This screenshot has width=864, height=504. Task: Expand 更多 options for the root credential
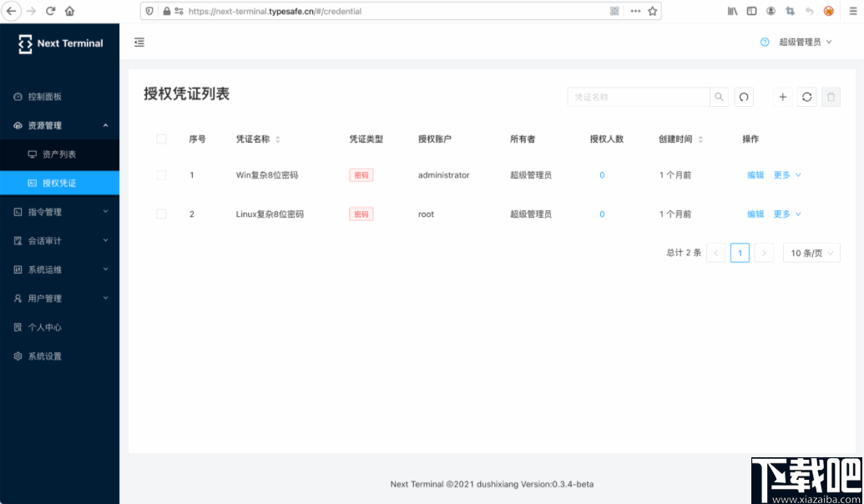point(783,214)
